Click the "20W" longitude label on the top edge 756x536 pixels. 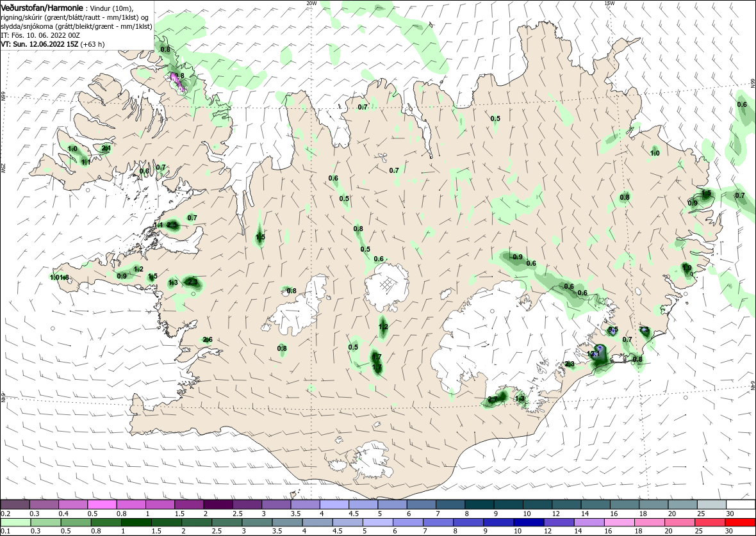[x=311, y=3]
